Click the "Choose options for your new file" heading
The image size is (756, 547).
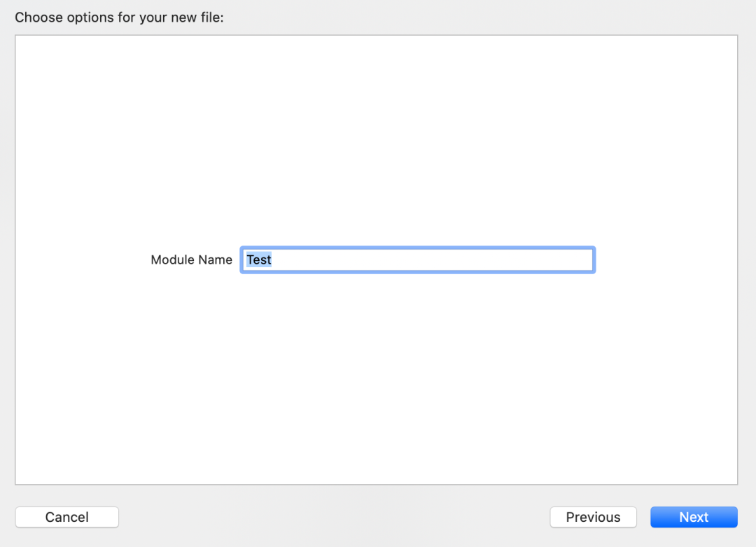(x=119, y=17)
